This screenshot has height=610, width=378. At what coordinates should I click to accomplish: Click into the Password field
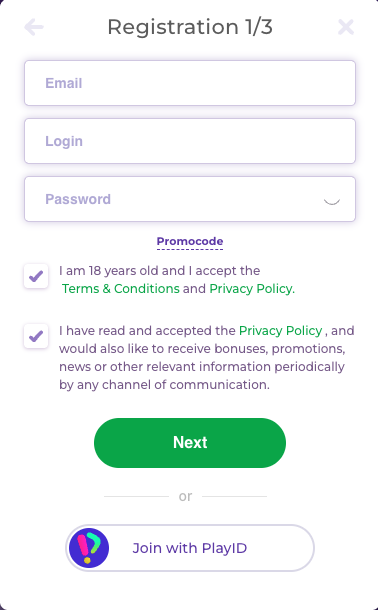pos(190,199)
